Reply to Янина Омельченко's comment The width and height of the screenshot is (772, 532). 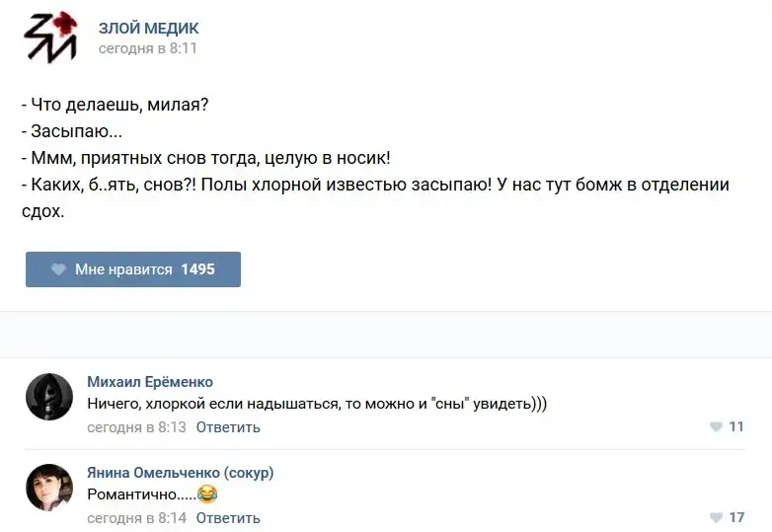[x=228, y=518]
